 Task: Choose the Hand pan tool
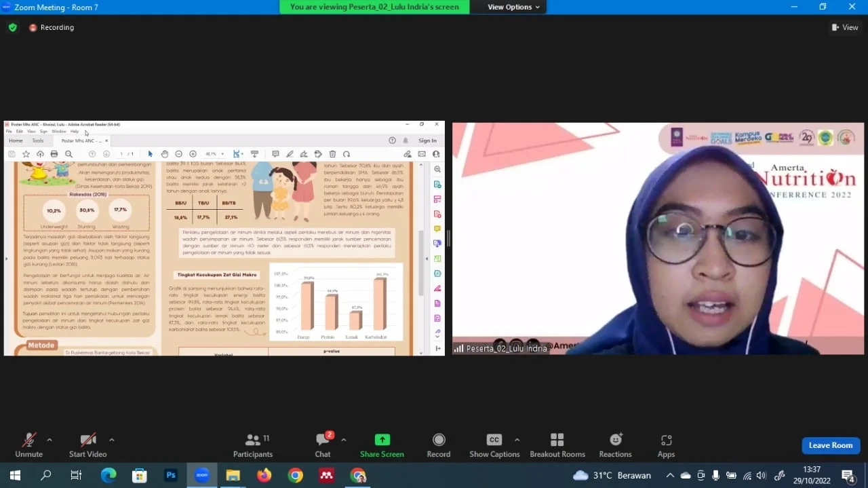coord(165,154)
